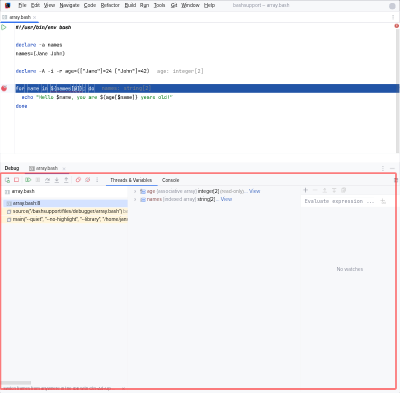Click the 'declare -a names' code line
The image size is (400, 393).
point(39,45)
